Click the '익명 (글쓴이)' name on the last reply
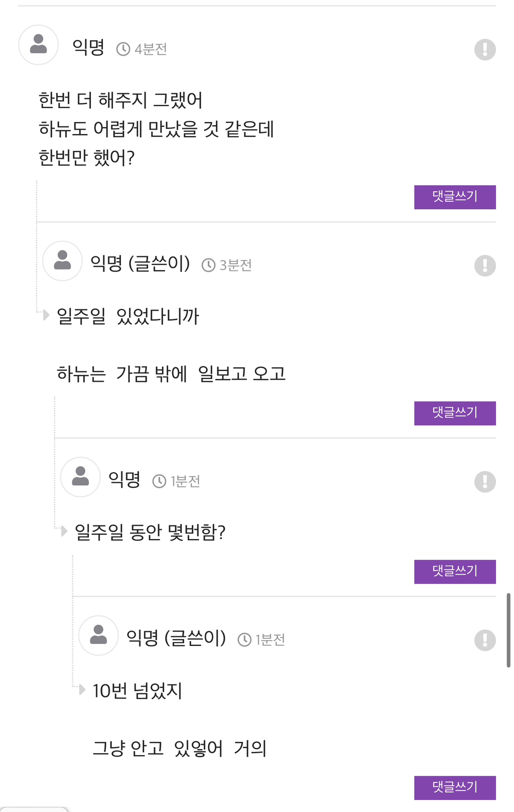 pyautogui.click(x=176, y=638)
